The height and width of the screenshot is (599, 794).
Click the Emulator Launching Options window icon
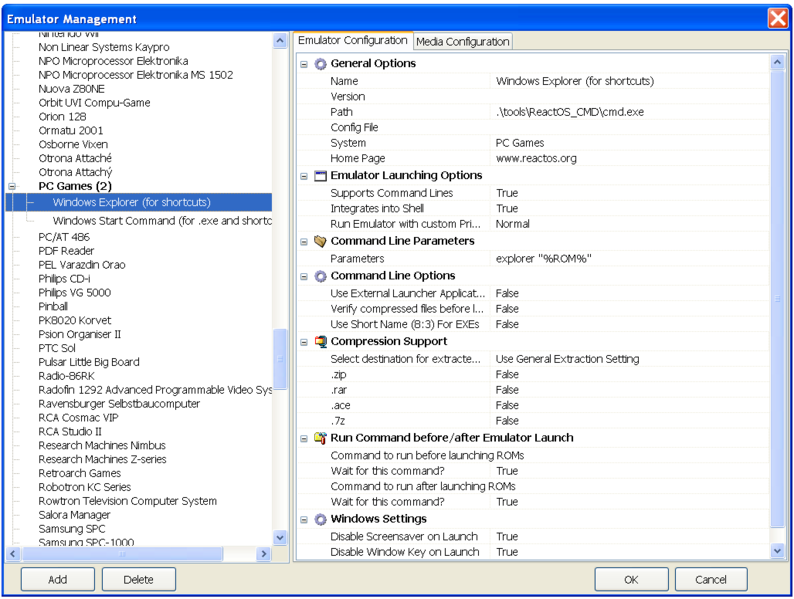[x=320, y=176]
